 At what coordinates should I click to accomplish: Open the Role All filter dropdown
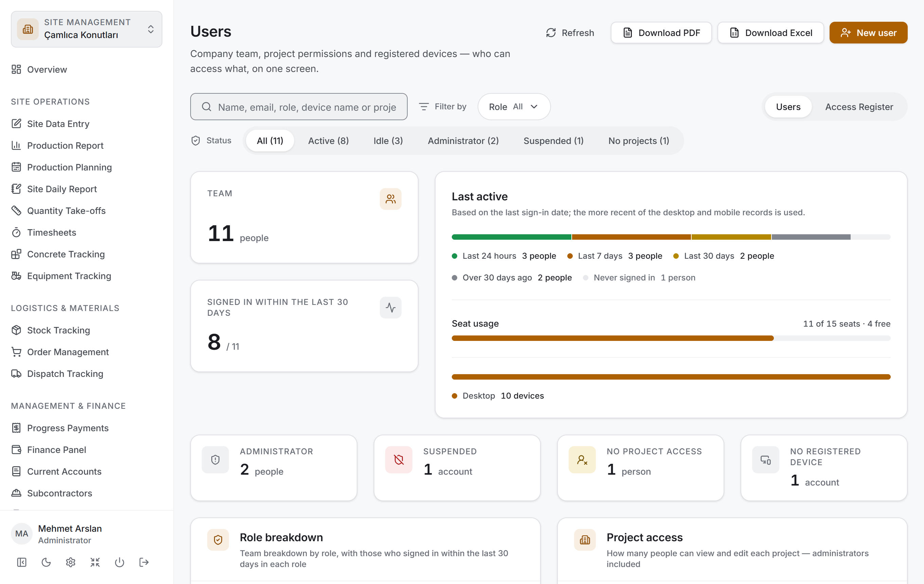click(514, 107)
